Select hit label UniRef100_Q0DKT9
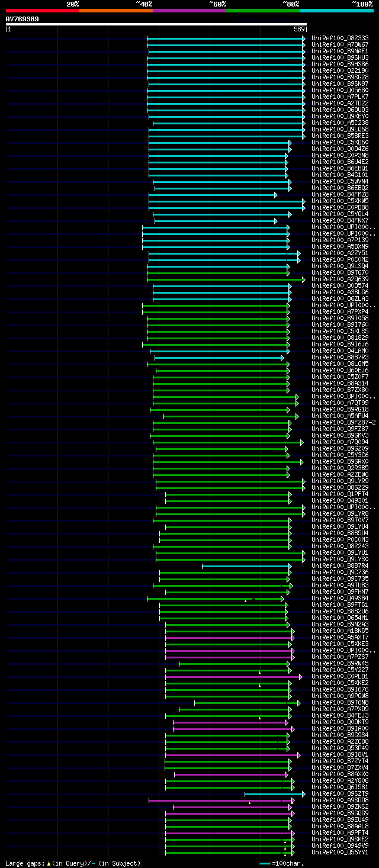This screenshot has width=379, height=868. point(340,722)
